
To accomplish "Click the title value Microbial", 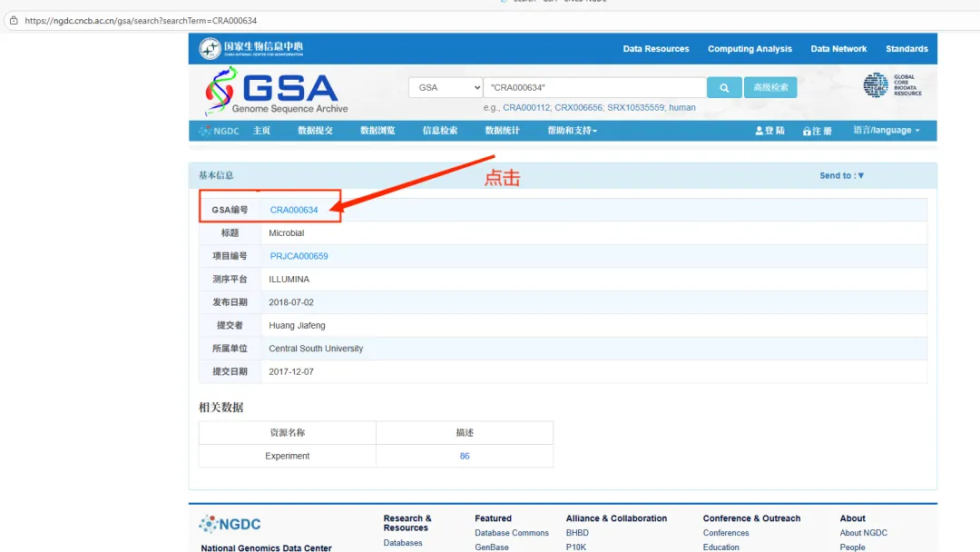I will 286,233.
